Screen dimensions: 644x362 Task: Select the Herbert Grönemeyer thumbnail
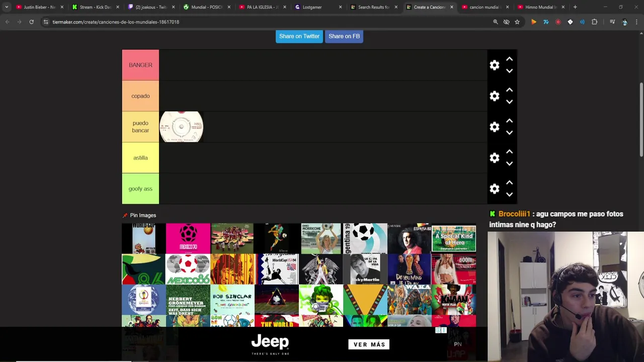click(x=188, y=300)
